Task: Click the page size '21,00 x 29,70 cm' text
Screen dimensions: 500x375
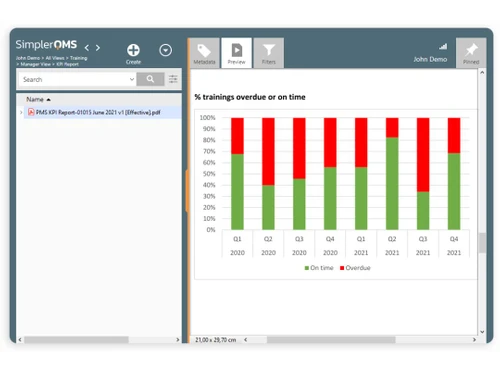Action: point(216,340)
